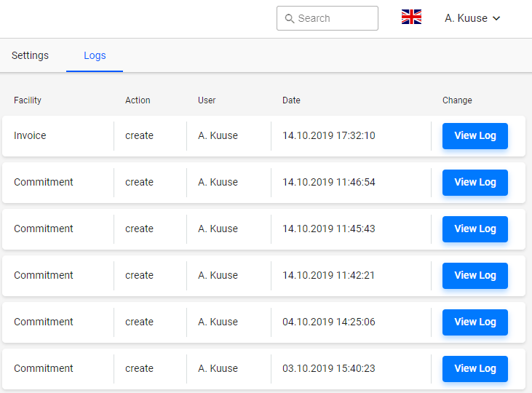Click date 14.10.2019 11:42:21
The image size is (532, 393).
coord(328,275)
